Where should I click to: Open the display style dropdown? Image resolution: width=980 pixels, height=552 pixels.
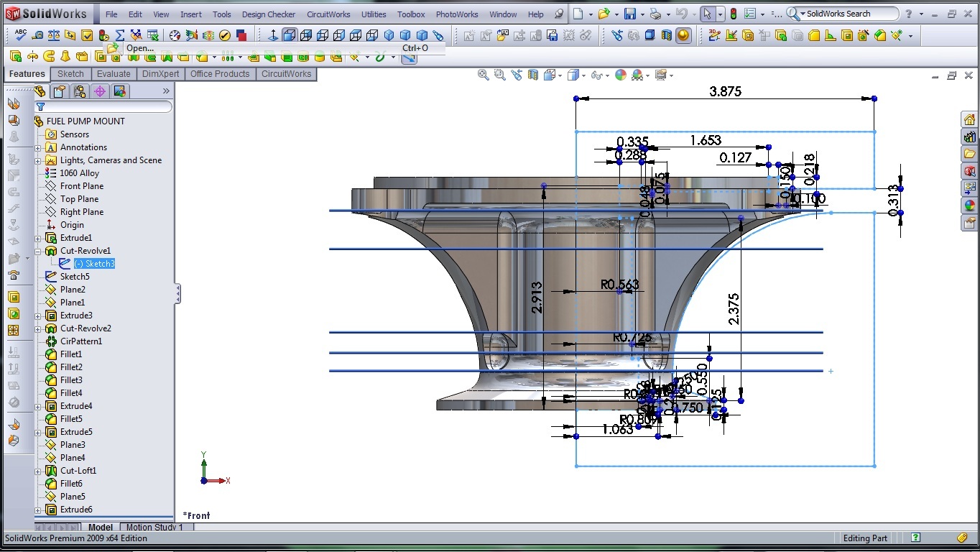click(583, 75)
